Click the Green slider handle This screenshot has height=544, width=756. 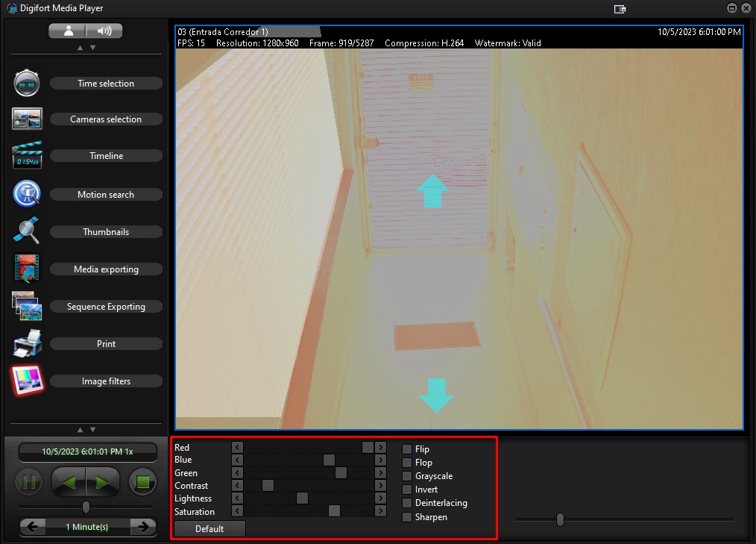(341, 472)
